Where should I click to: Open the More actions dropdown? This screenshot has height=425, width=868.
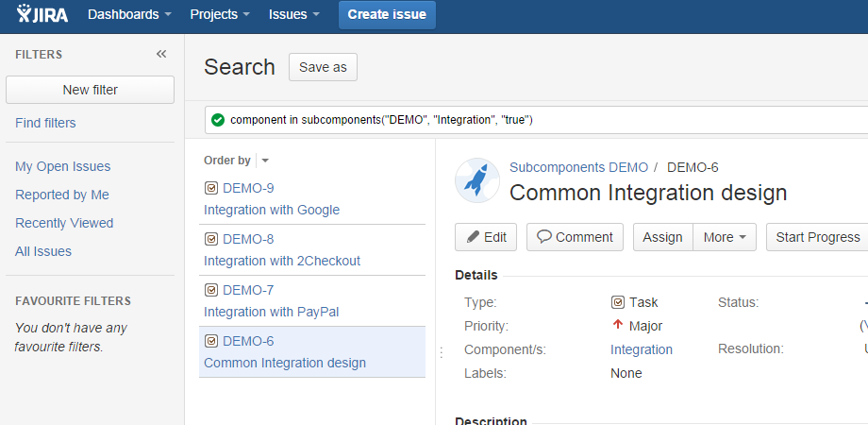point(724,237)
